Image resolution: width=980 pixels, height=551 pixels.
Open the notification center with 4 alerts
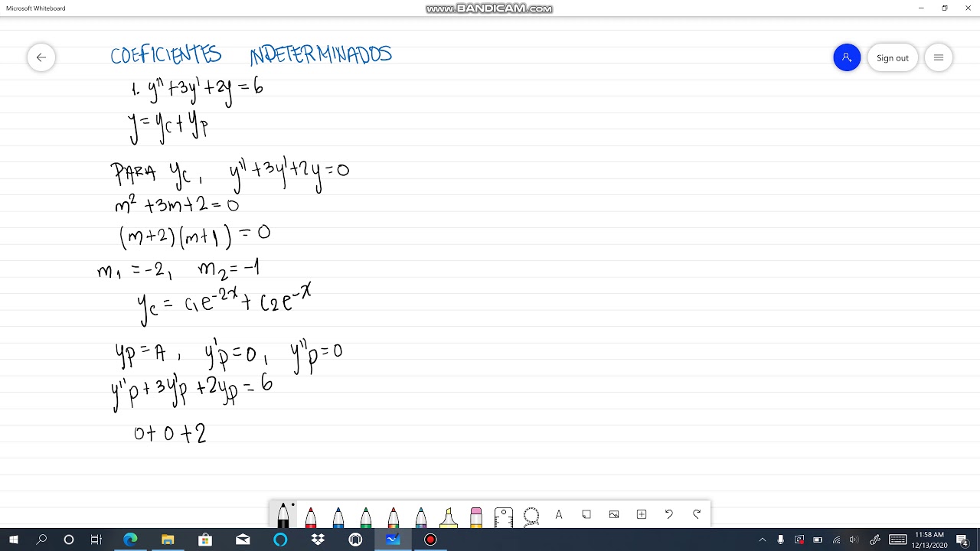pyautogui.click(x=964, y=540)
